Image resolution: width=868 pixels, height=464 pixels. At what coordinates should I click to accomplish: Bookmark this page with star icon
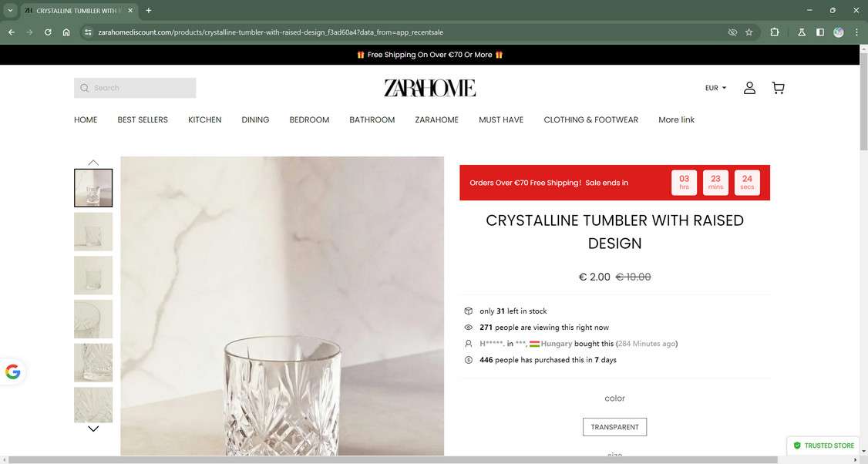coord(749,32)
